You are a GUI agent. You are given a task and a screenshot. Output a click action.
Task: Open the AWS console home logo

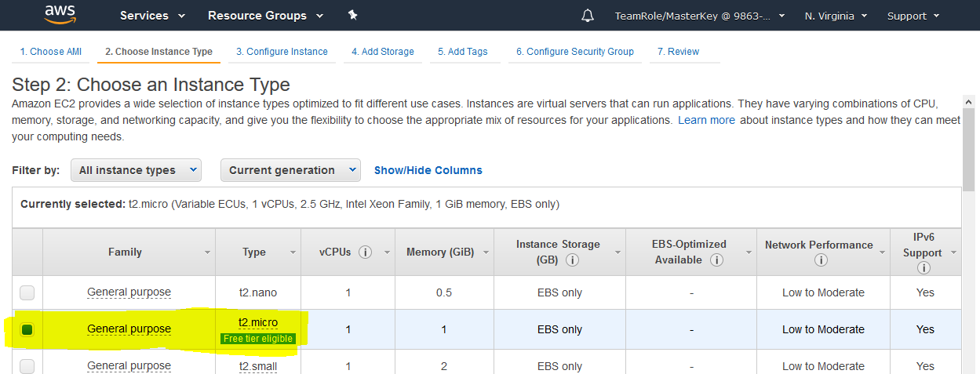pyautogui.click(x=60, y=15)
